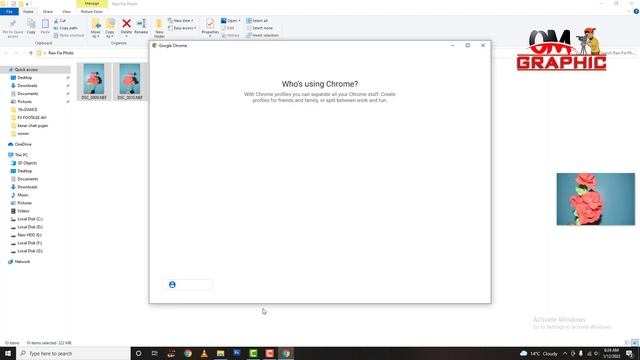This screenshot has width=640, height=360.
Task: Open the Picture Tools tab
Action: tap(92, 11)
